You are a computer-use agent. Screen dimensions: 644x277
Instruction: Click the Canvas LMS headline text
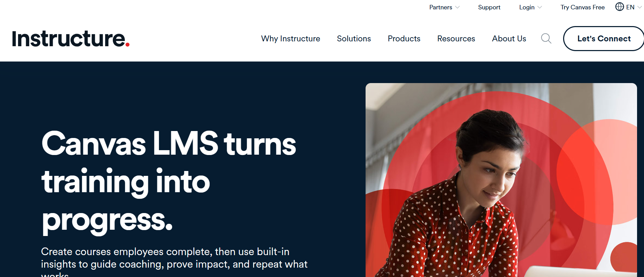(169, 181)
